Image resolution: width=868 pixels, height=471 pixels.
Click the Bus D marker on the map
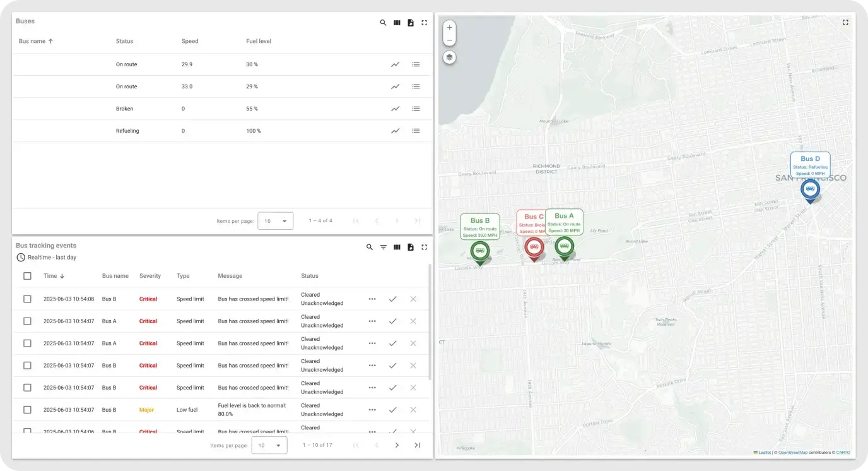coord(809,189)
